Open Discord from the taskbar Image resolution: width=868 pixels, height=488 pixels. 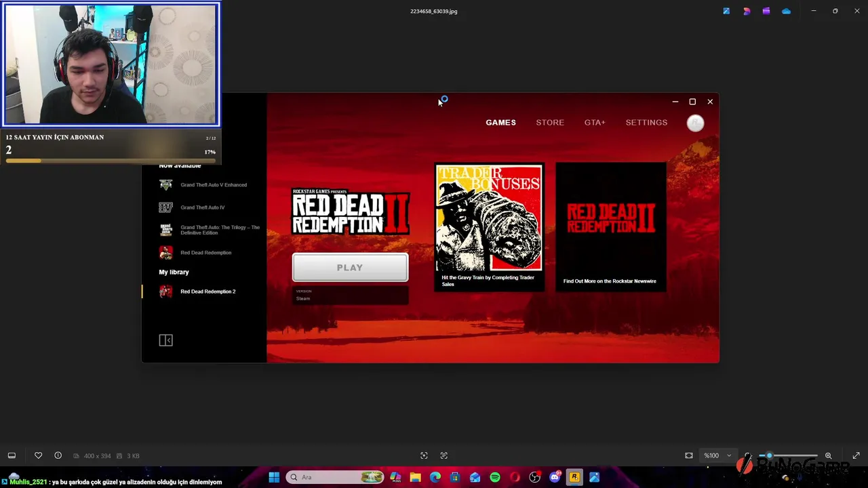coord(555,477)
